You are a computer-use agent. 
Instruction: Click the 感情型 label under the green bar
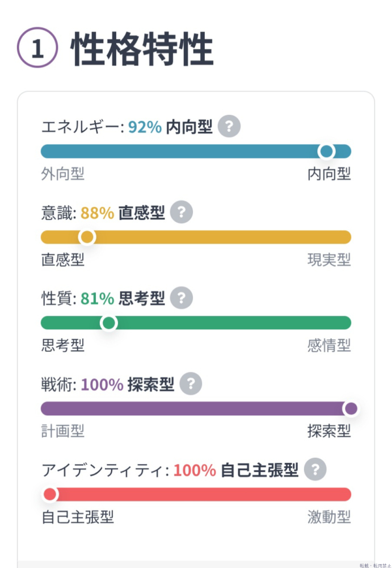pos(329,345)
